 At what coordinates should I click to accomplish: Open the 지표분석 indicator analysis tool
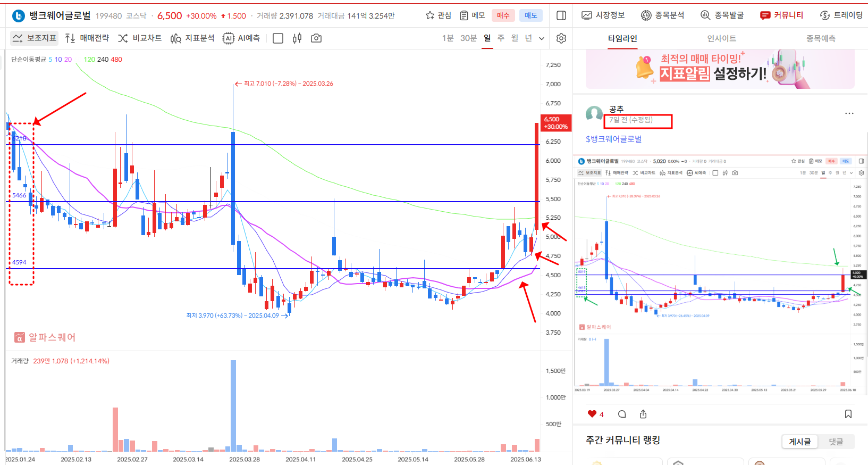click(x=192, y=38)
